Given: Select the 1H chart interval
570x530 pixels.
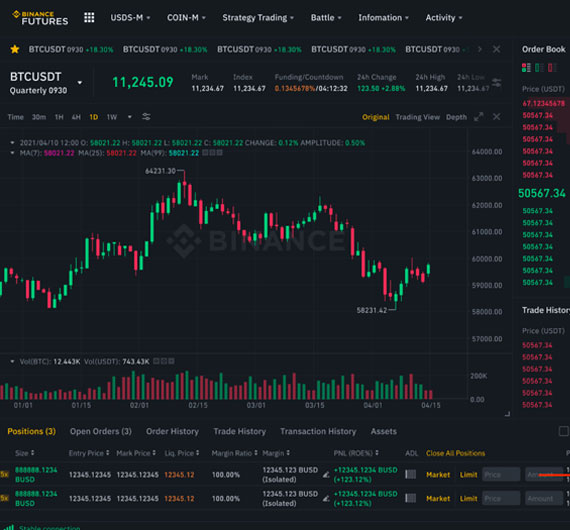Looking at the screenshot, I should [x=59, y=117].
